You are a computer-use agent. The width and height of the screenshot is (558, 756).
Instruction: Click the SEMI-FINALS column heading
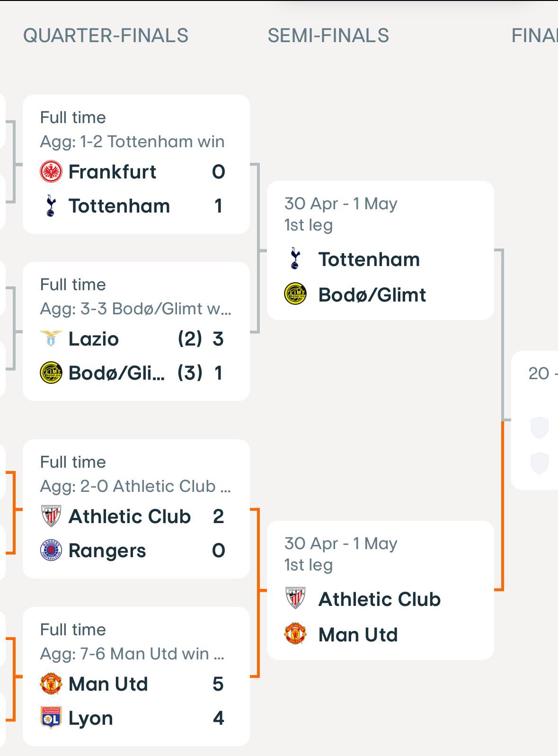[328, 36]
